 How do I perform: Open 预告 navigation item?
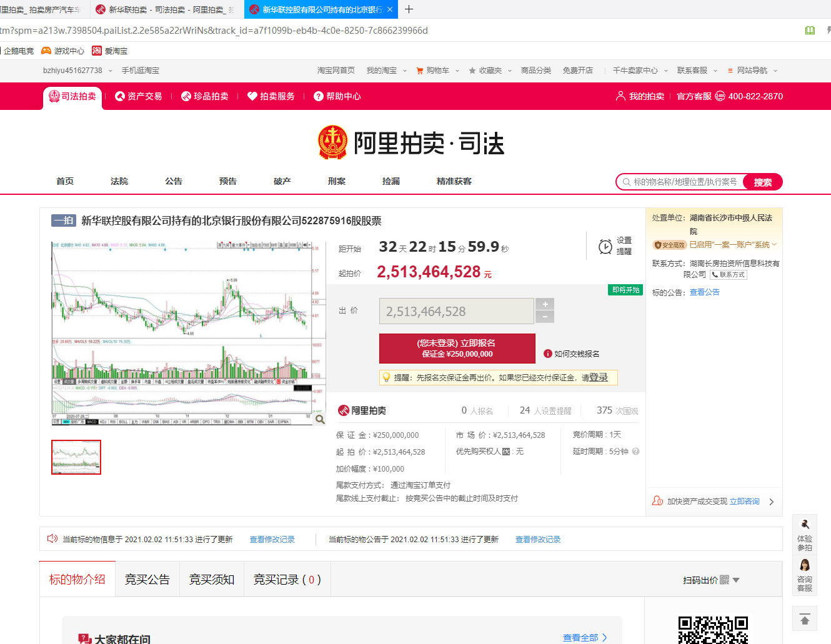[x=228, y=181]
